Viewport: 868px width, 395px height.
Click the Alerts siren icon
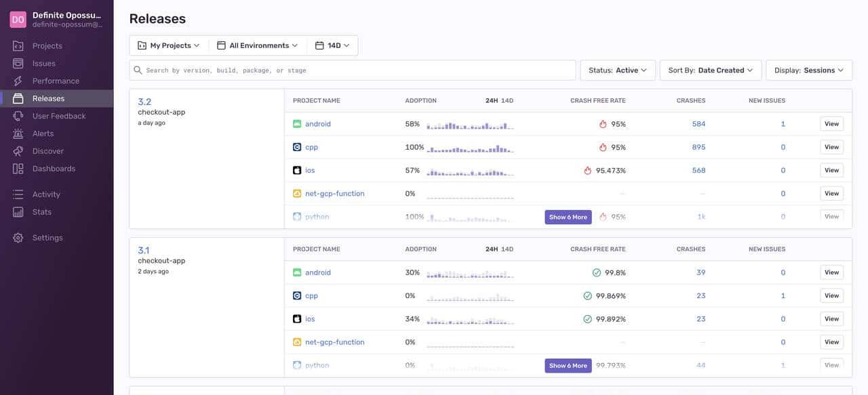[x=18, y=134]
